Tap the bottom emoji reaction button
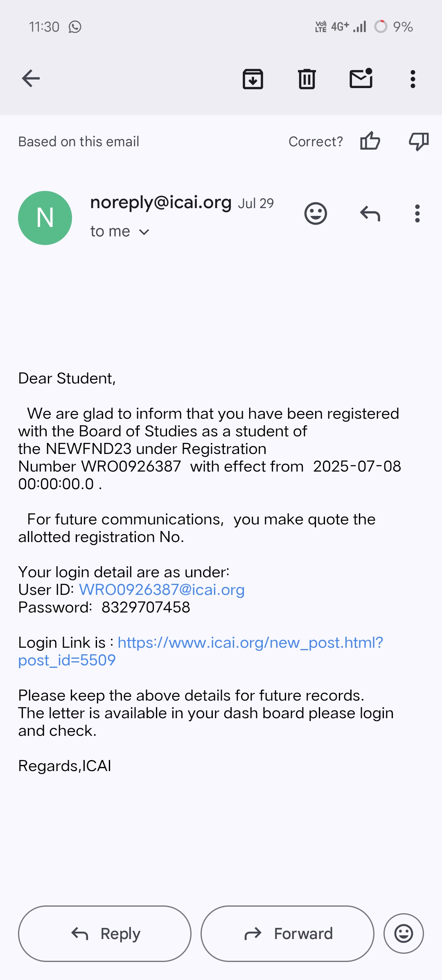Viewport: 442px width, 980px height. (x=403, y=933)
